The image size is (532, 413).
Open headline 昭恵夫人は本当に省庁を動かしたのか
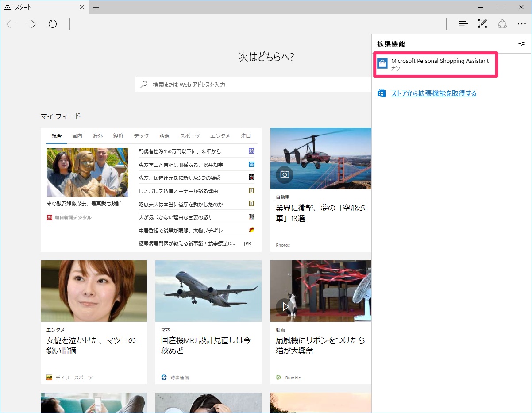(x=181, y=204)
